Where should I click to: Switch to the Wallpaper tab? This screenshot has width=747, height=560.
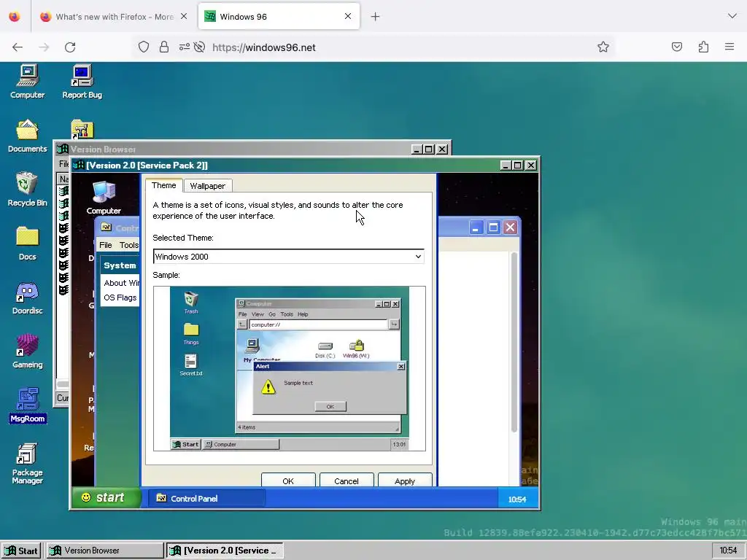click(207, 186)
